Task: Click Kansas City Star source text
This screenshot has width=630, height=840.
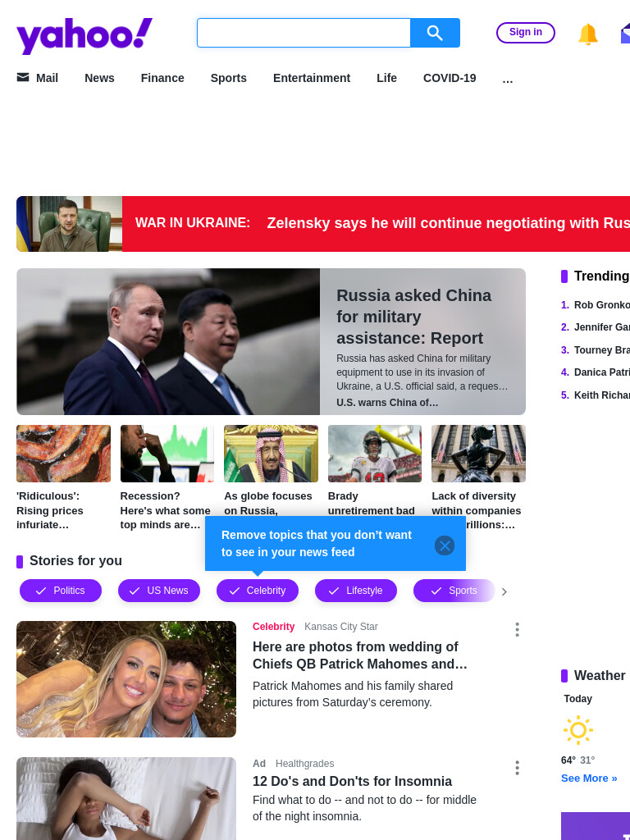Action: pos(341,627)
